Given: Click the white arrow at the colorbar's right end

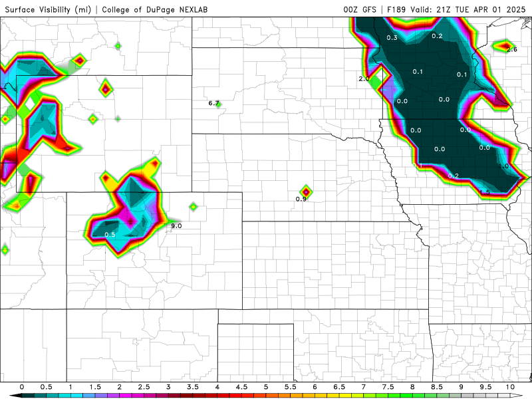Looking at the screenshot, I should 517,396.
